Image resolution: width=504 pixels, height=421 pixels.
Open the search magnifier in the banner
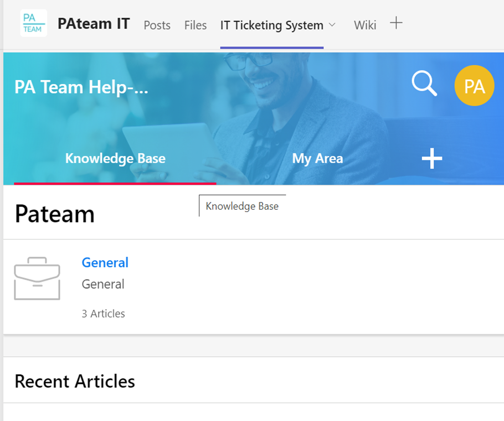tap(424, 85)
